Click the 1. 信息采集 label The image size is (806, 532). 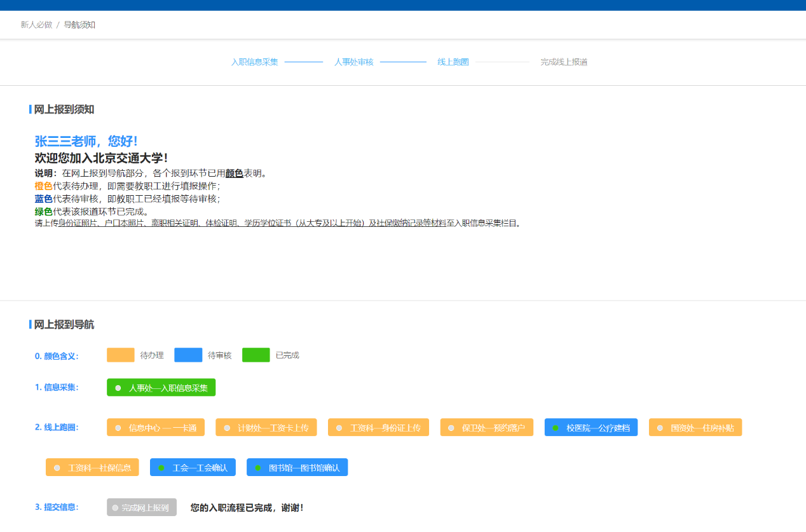point(57,387)
